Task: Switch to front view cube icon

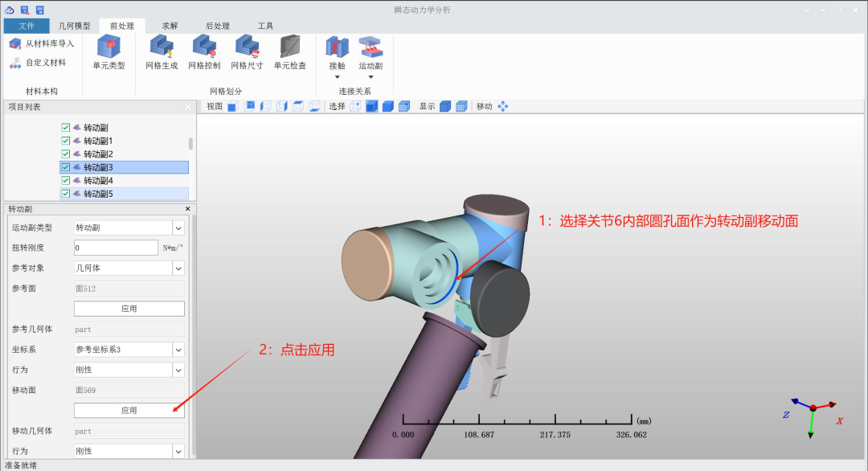Action: pos(232,106)
